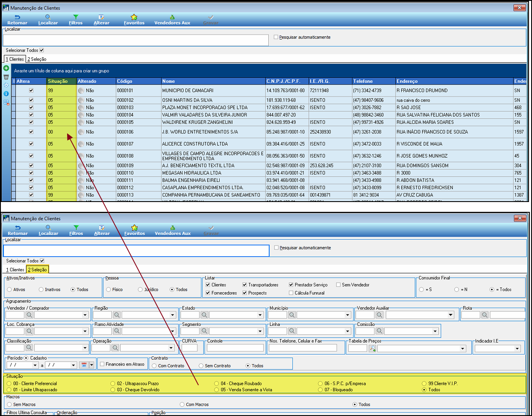The width and height of the screenshot is (532, 416).
Task: Click Localizar search field in bottom window
Action: pyautogui.click(x=136, y=251)
